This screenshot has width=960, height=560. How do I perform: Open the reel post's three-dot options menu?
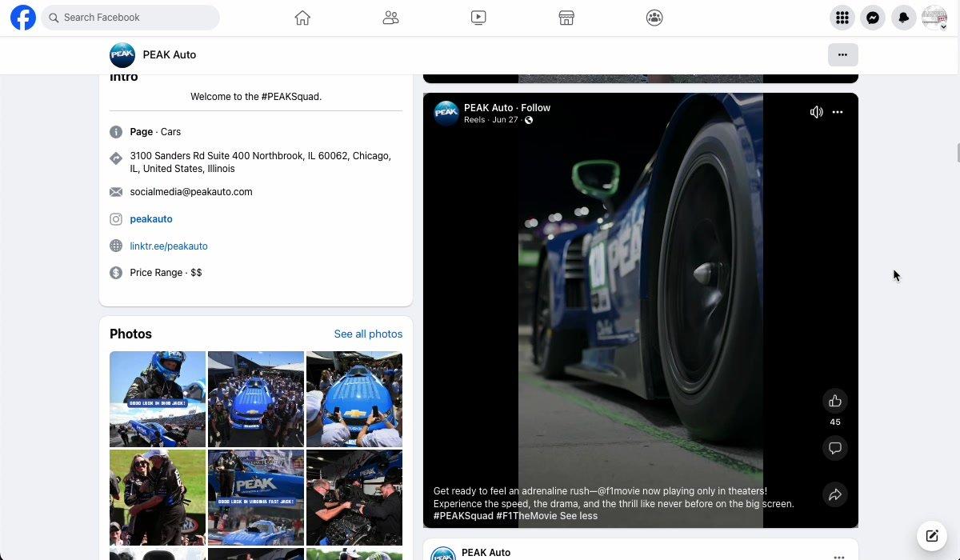[838, 112]
